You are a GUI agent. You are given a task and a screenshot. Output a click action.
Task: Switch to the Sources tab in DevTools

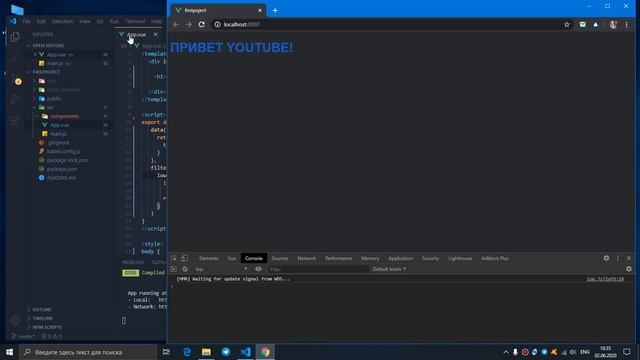280,258
